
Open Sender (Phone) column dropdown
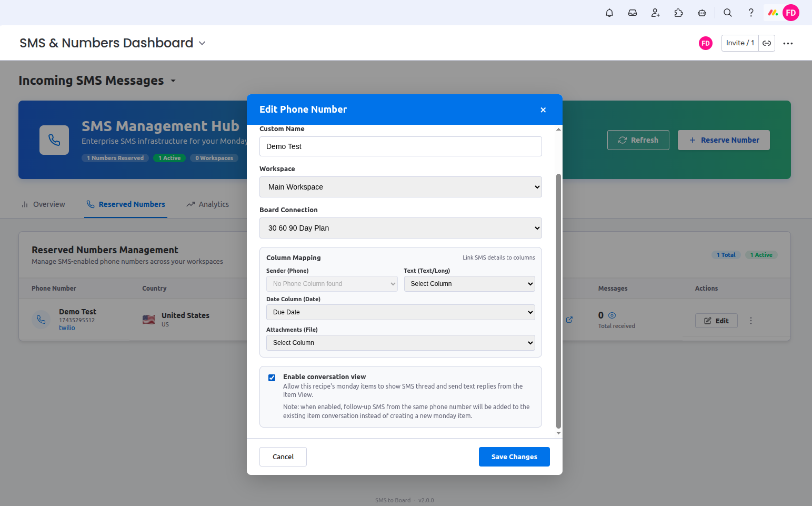[332, 284]
